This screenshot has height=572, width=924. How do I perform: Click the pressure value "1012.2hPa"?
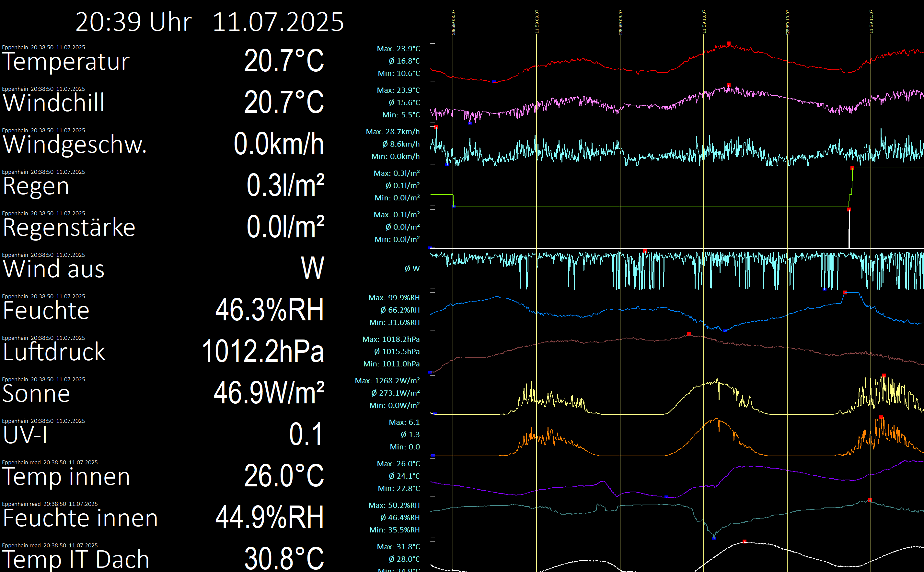coord(263,351)
